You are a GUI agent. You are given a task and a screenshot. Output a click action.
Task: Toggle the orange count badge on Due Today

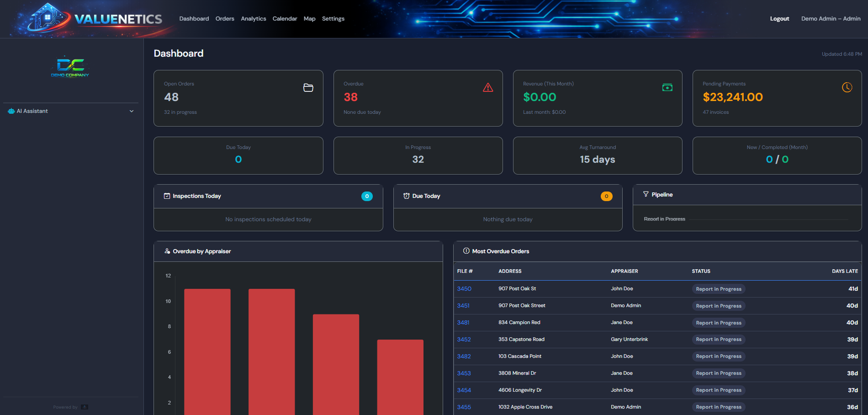click(606, 196)
